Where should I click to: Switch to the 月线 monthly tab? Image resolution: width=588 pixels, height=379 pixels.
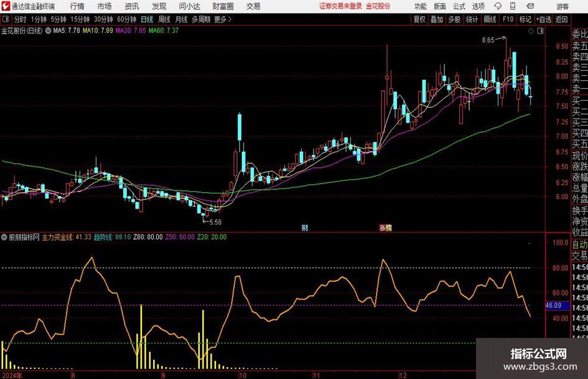point(182,19)
